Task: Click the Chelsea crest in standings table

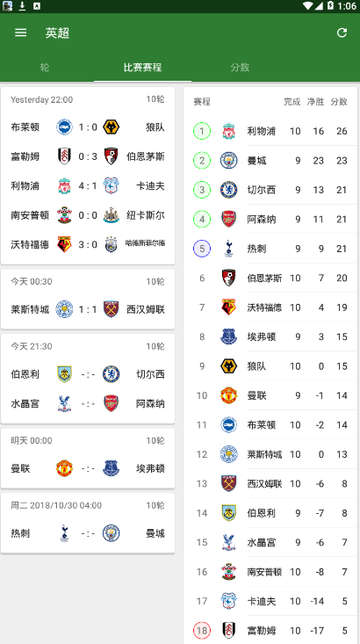Action: point(228,190)
